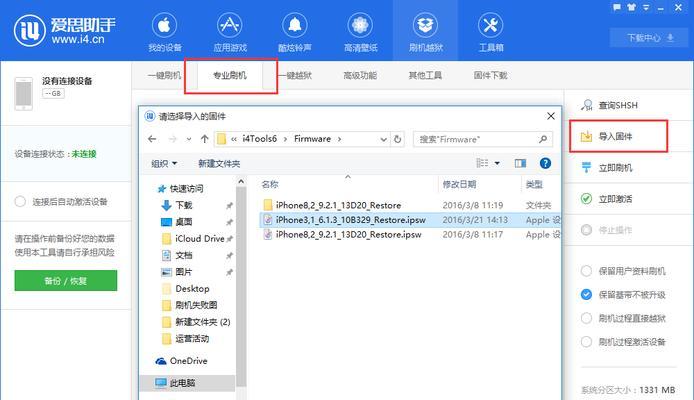Select folder iPhone8,2_9.2.1_13D20_Restore
Viewport: 694px width, 400px height.
[x=338, y=205]
